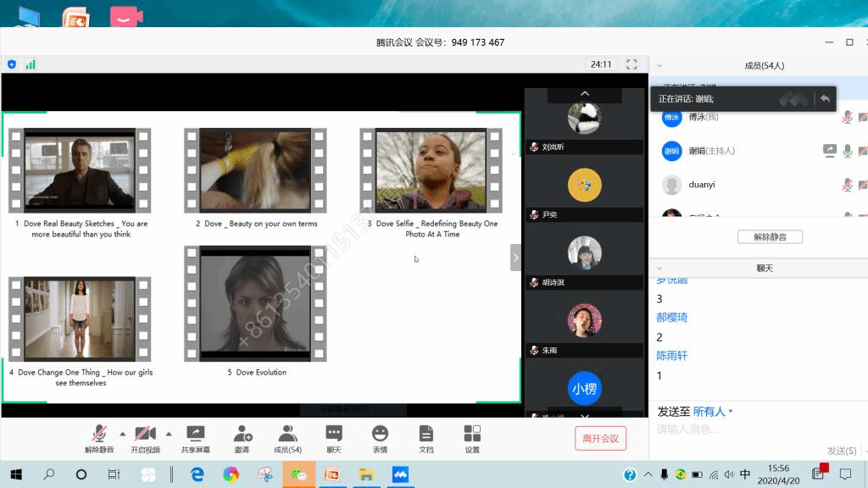Open Dove Change One Thing video thumbnail
Screen dimensions: 868x488
[x=80, y=319]
